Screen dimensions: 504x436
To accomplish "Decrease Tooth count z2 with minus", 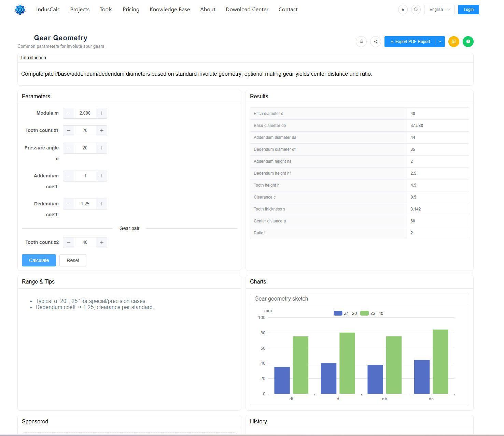I will pyautogui.click(x=69, y=243).
